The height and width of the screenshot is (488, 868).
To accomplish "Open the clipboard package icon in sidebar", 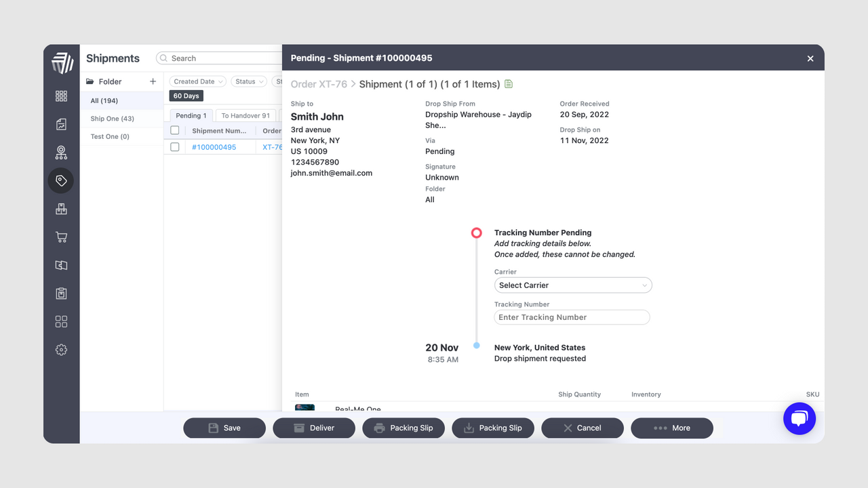I will click(62, 293).
